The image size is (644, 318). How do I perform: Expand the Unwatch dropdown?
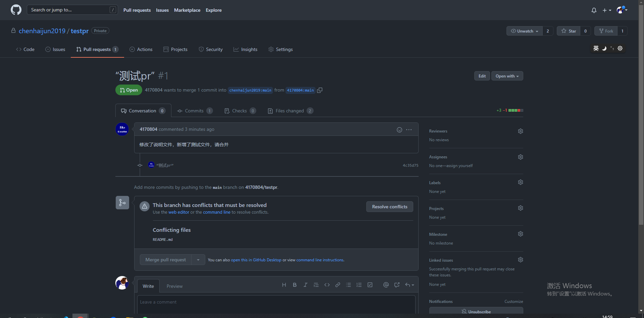pyautogui.click(x=525, y=31)
